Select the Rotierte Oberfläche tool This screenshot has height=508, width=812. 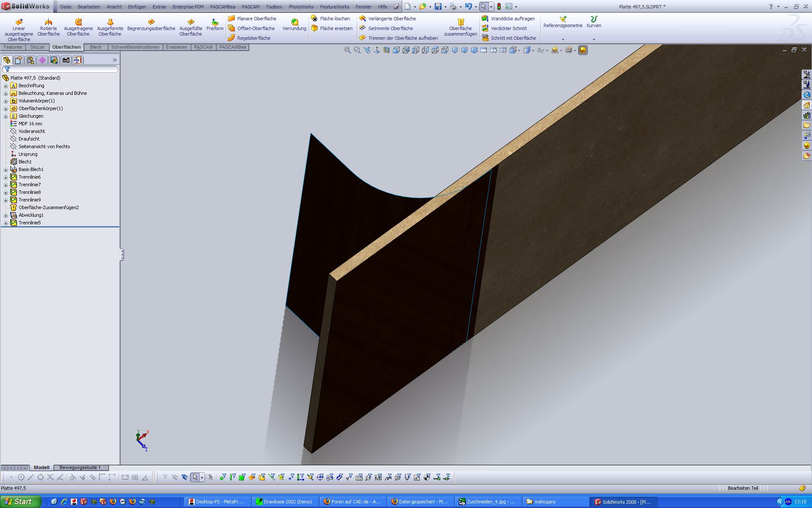(48, 28)
